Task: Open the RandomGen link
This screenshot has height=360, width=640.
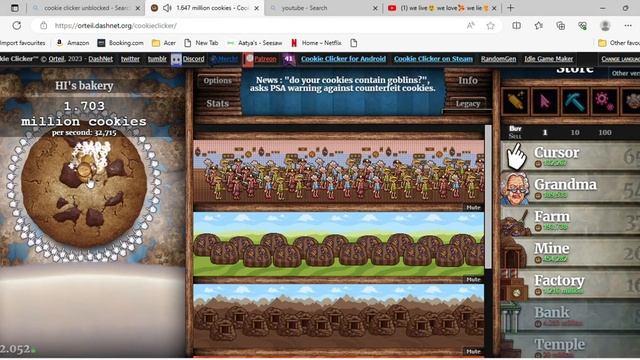Action: tap(498, 59)
